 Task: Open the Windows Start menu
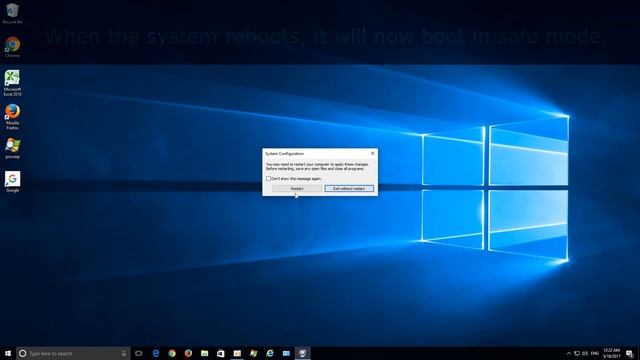pyautogui.click(x=8, y=353)
